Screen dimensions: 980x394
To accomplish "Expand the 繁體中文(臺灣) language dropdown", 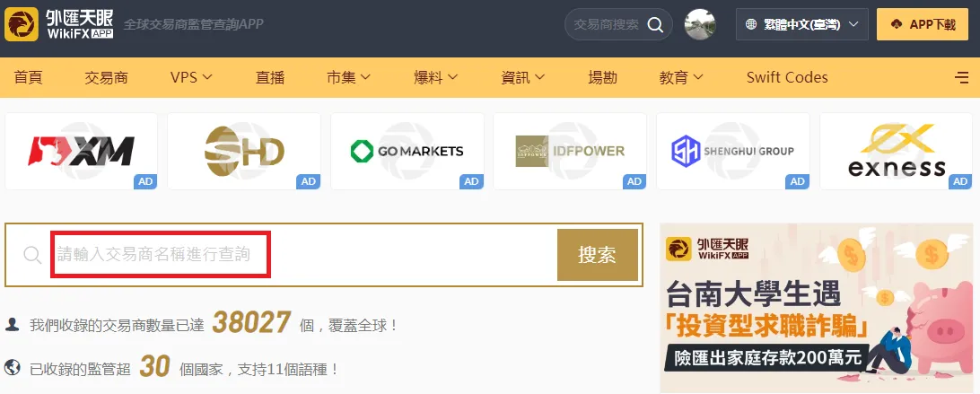I will [x=802, y=24].
